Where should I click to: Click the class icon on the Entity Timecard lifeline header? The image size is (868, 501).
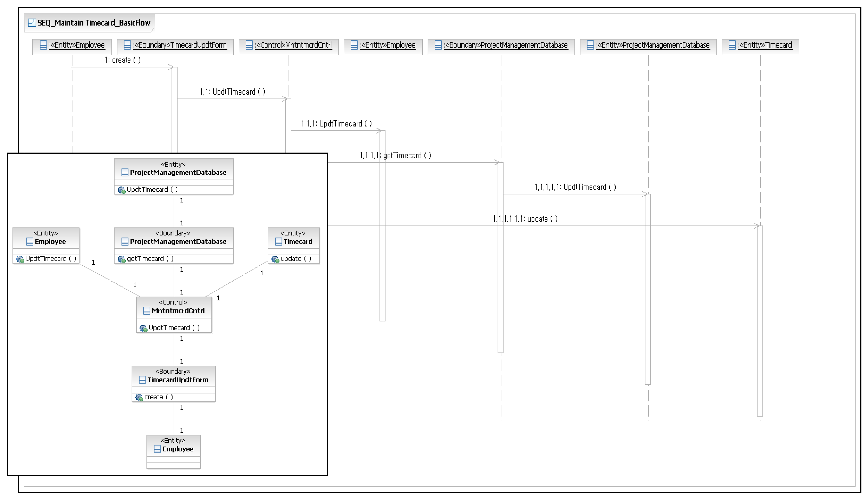(x=732, y=45)
